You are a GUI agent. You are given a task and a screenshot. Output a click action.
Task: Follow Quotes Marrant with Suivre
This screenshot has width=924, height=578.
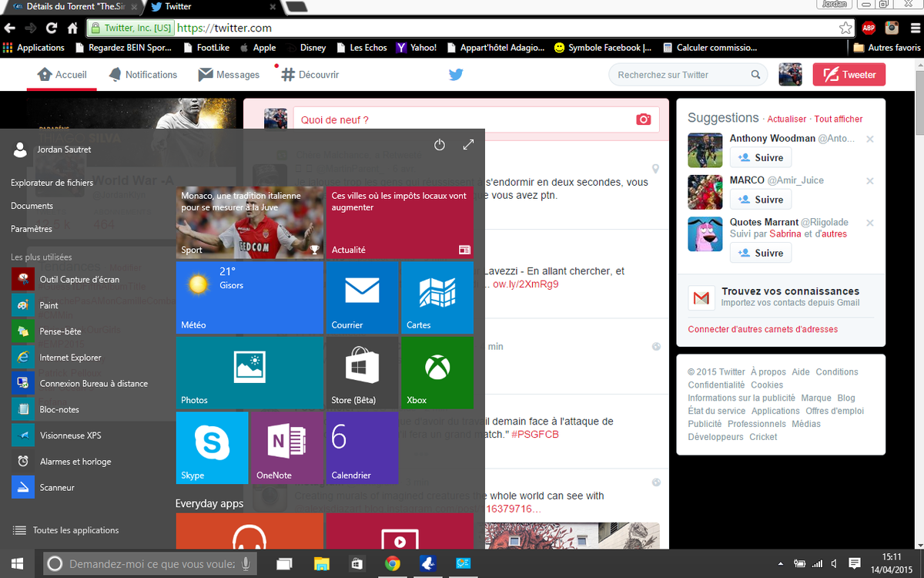(x=761, y=253)
